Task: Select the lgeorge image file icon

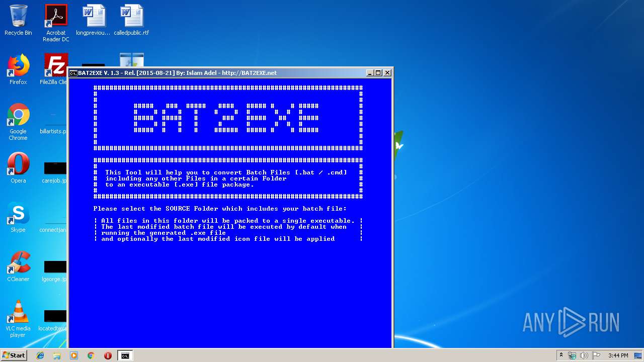Action: (54, 270)
